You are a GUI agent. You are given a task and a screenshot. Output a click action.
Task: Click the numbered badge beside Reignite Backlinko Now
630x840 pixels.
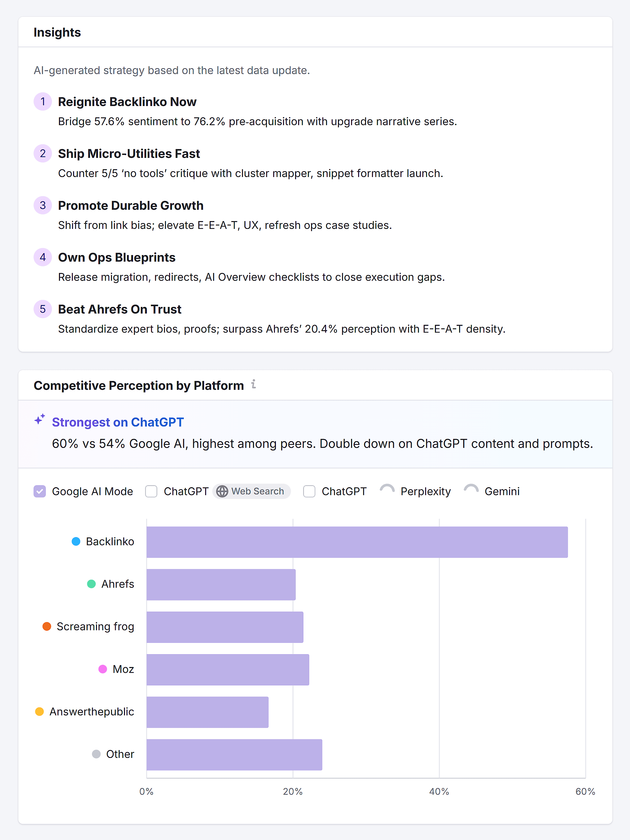(43, 101)
